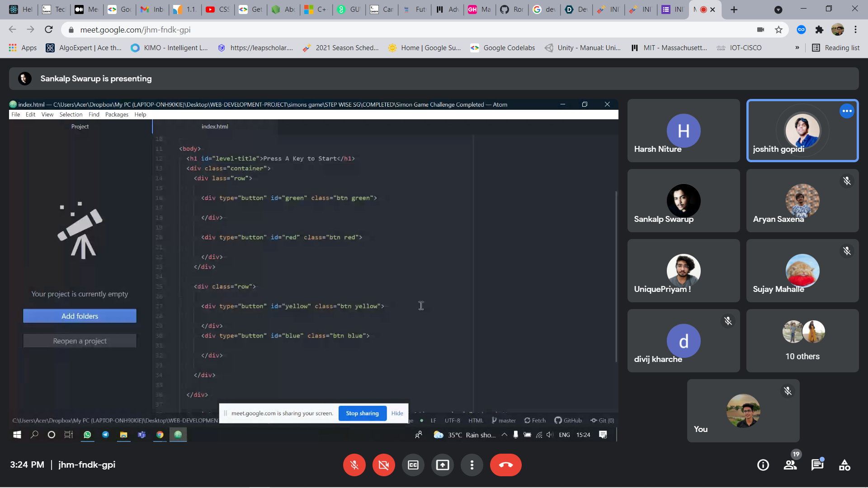Viewport: 868px width, 488px height.
Task: Open the 10 others participant tile
Action: [x=802, y=341]
